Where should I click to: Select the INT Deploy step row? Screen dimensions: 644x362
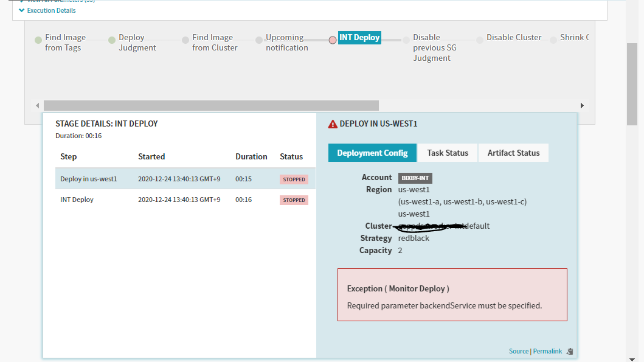185,200
